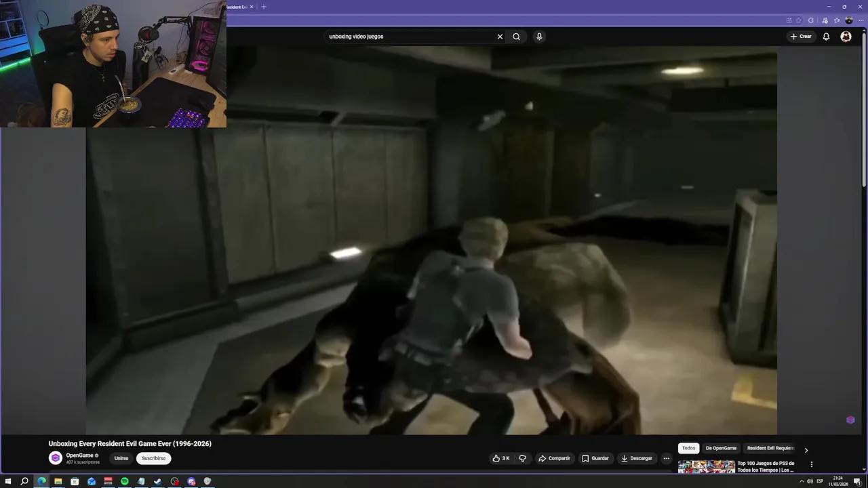Click the purple floating extension icon near video
Viewport: 868px width, 488px height.
pos(850,420)
